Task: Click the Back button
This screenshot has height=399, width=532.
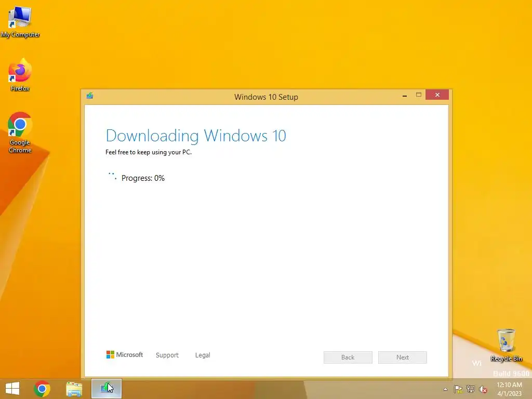Action: (x=348, y=357)
